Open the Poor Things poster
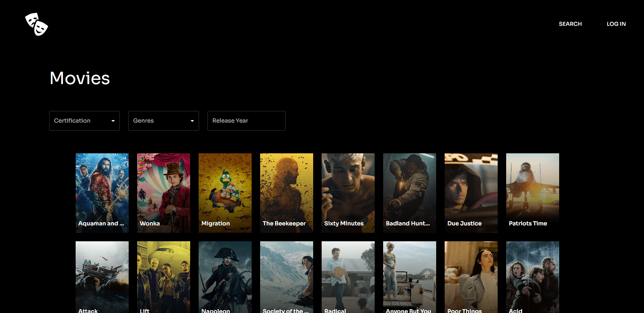 tap(471, 277)
